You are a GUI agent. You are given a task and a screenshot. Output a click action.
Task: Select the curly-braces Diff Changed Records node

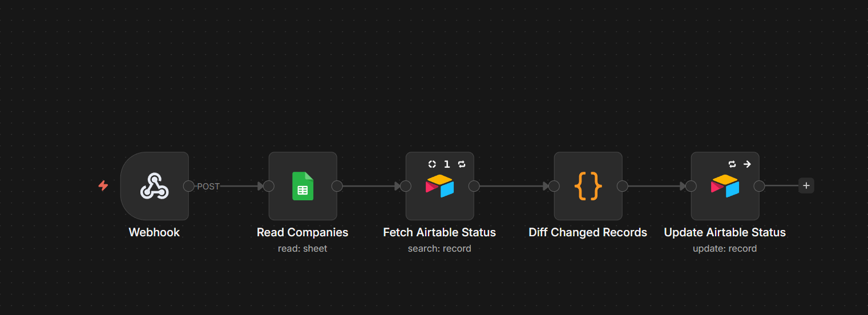[x=588, y=186]
